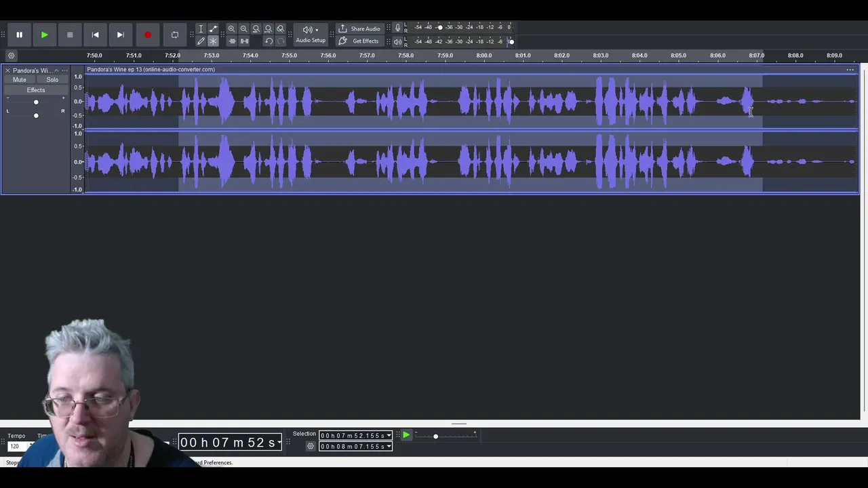The height and width of the screenshot is (488, 868).
Task: Click timeline ruler at 8:00.0
Action: pyautogui.click(x=484, y=56)
